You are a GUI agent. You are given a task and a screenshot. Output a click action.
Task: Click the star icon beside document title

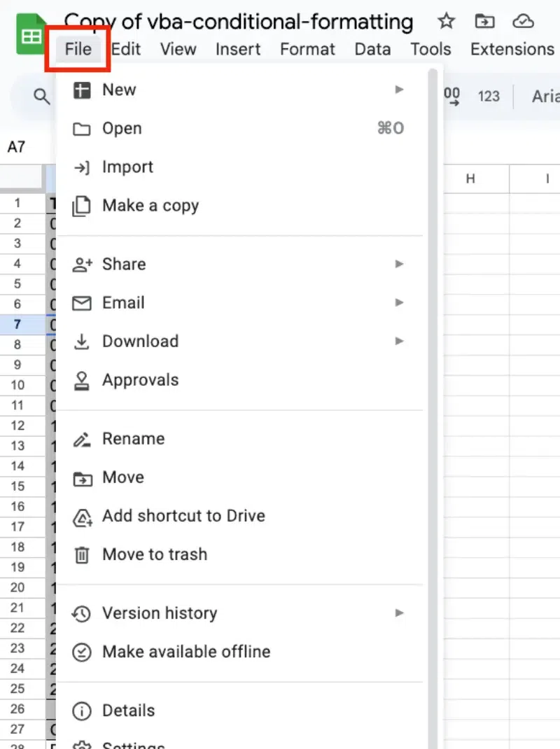[x=446, y=21]
